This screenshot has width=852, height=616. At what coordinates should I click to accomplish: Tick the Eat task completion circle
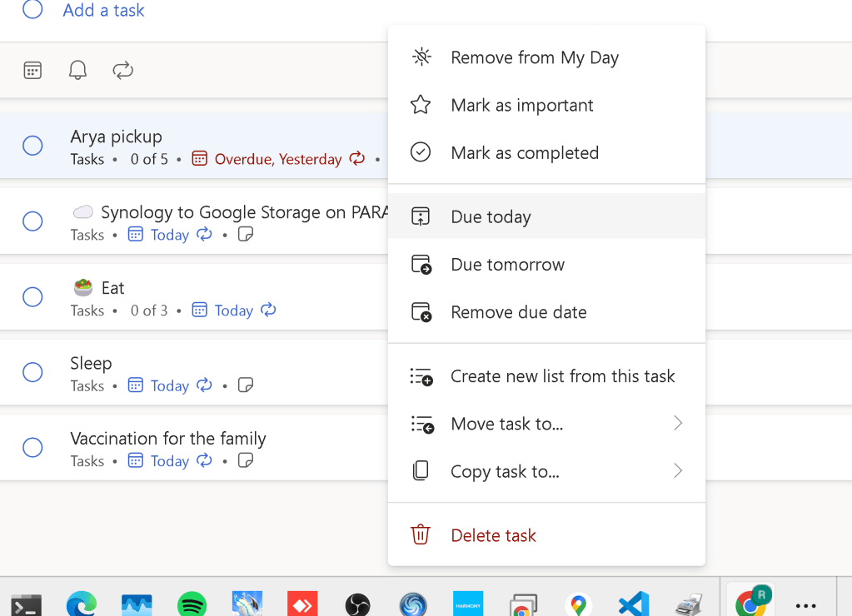(x=32, y=296)
